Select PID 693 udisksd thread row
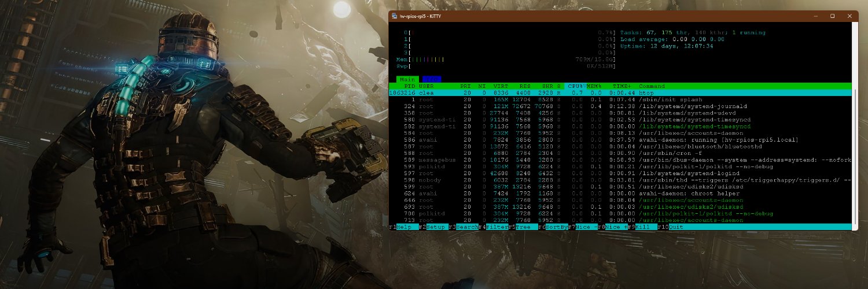This screenshot has width=868, height=289. tap(620, 206)
